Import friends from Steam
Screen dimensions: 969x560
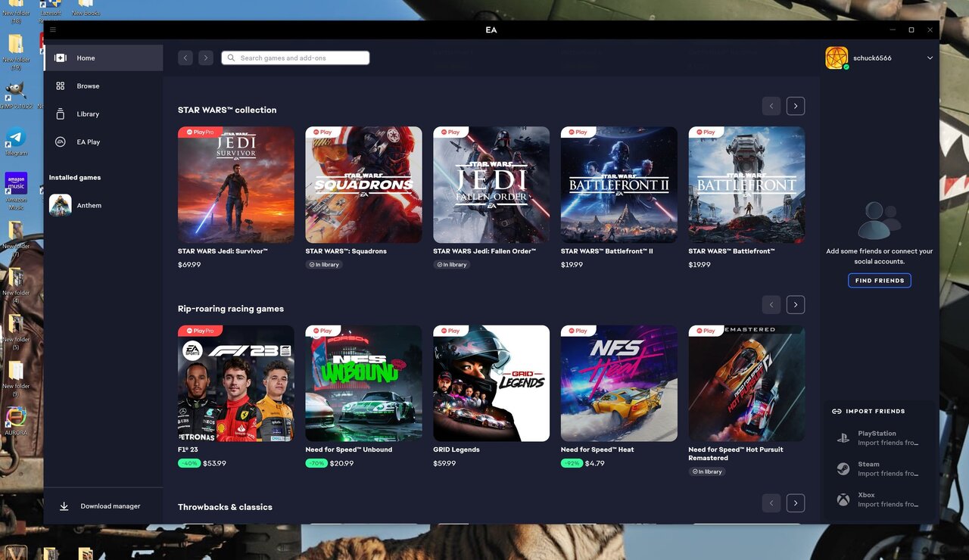pyautogui.click(x=879, y=469)
